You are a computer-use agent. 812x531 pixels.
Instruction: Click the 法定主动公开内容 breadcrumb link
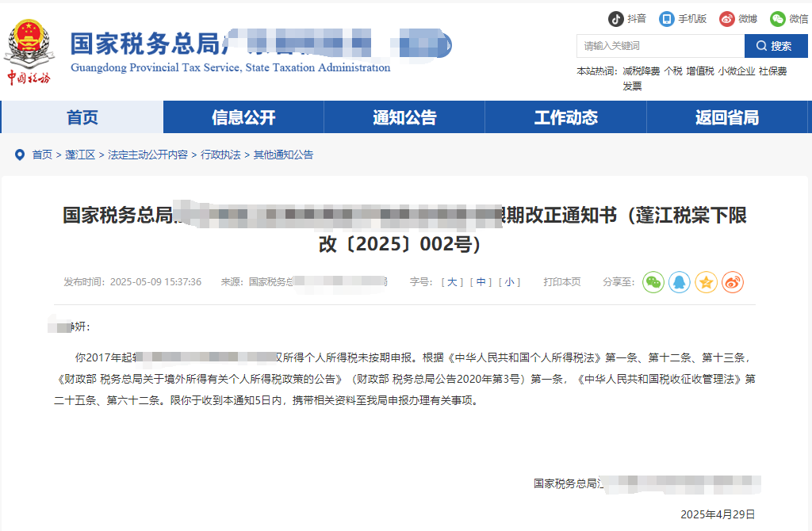coord(147,155)
